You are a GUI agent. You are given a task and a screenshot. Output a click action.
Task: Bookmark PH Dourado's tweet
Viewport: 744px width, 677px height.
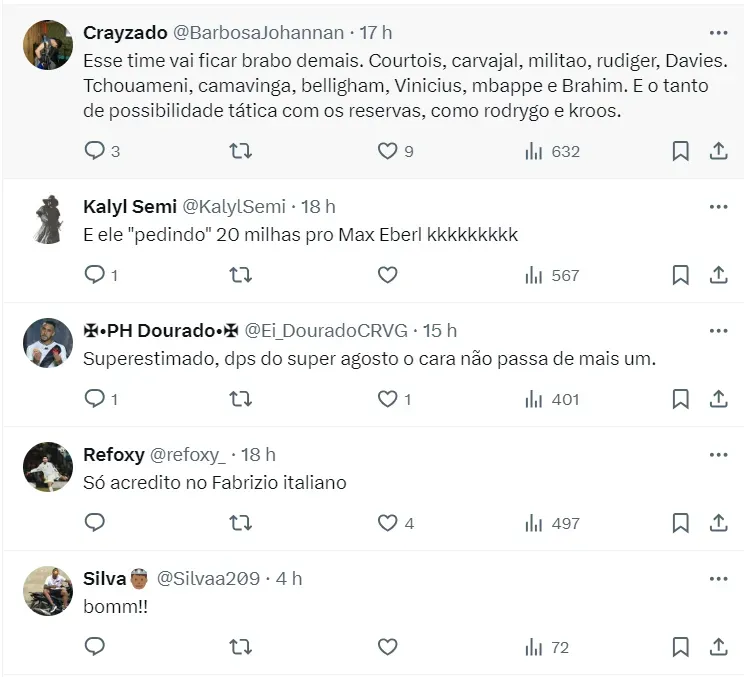pyautogui.click(x=680, y=399)
